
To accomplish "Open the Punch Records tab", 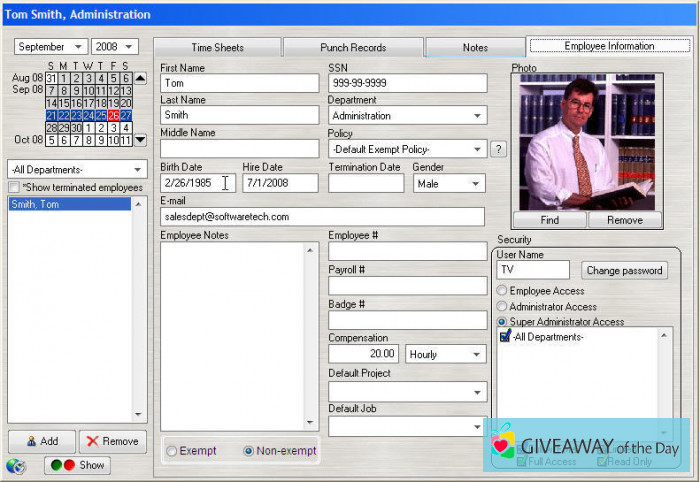I will (353, 47).
